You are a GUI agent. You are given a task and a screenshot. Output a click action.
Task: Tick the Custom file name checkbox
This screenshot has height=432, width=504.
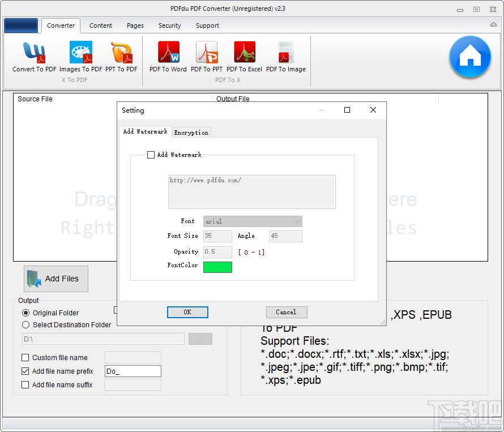pos(25,357)
